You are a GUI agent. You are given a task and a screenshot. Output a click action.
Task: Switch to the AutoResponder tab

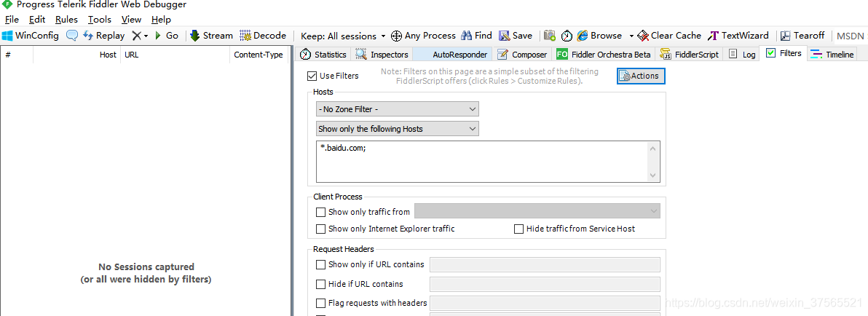pyautogui.click(x=453, y=54)
